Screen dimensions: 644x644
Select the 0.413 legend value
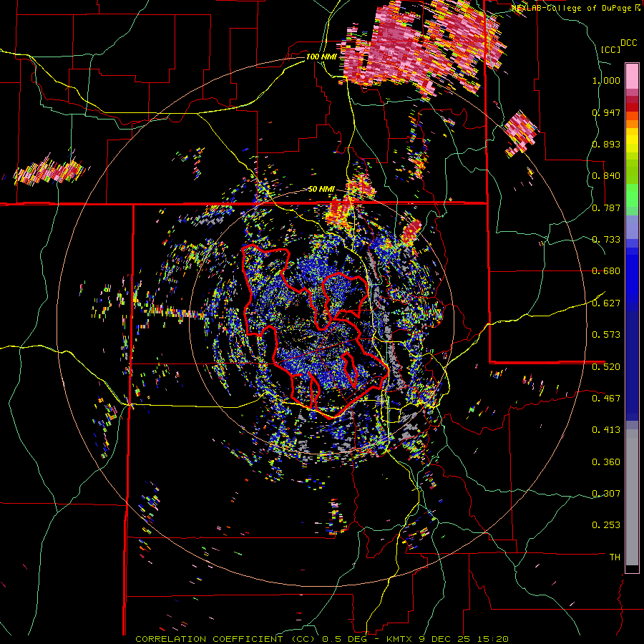pos(606,430)
